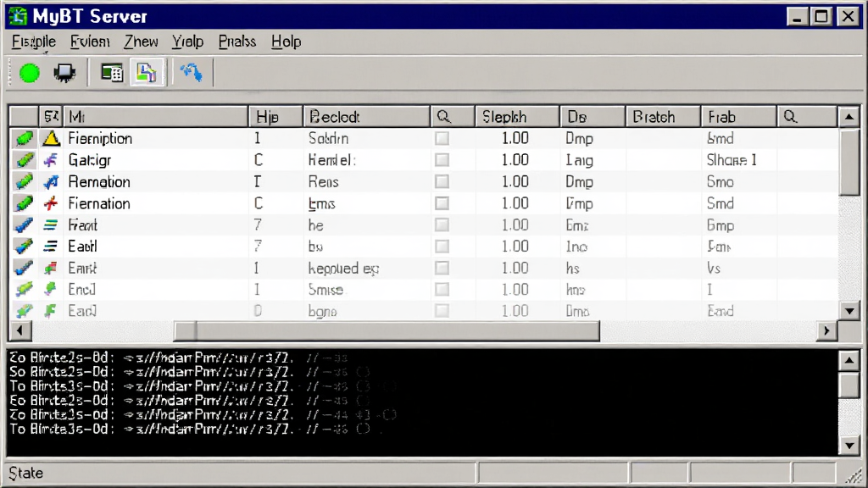Click the State label in status bar

pos(26,473)
